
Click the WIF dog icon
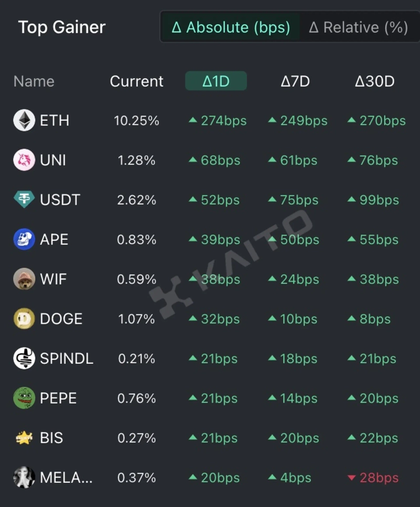pyautogui.click(x=24, y=279)
